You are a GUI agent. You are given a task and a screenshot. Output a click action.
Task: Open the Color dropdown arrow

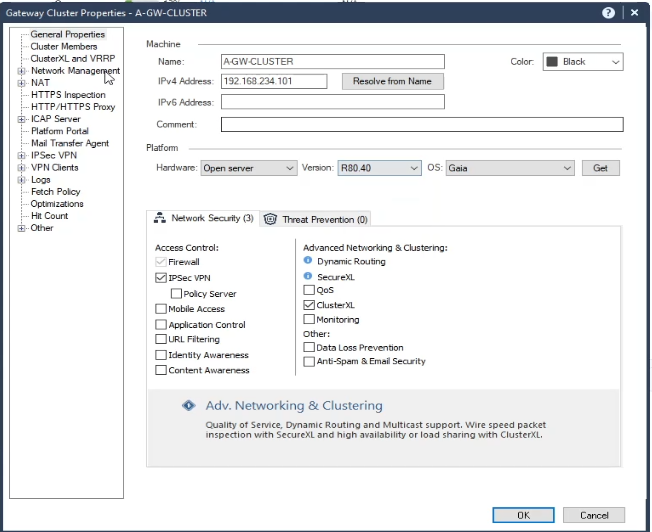click(615, 62)
